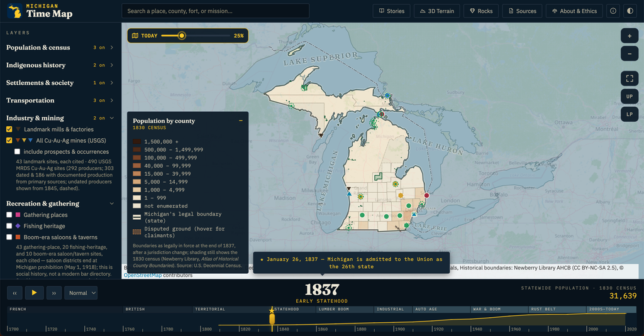This screenshot has height=336, width=644.
Task: Select the INDUSTRIAL era on timeline
Action: 393,310
